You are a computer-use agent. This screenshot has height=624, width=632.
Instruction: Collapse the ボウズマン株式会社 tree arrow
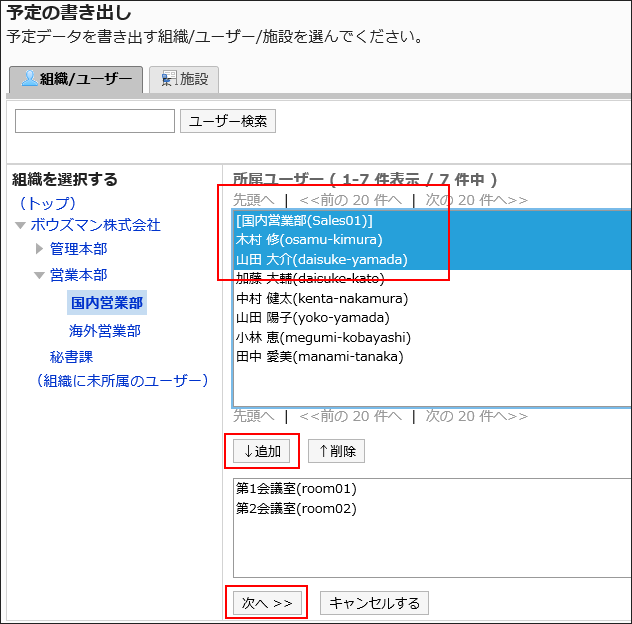coord(20,225)
